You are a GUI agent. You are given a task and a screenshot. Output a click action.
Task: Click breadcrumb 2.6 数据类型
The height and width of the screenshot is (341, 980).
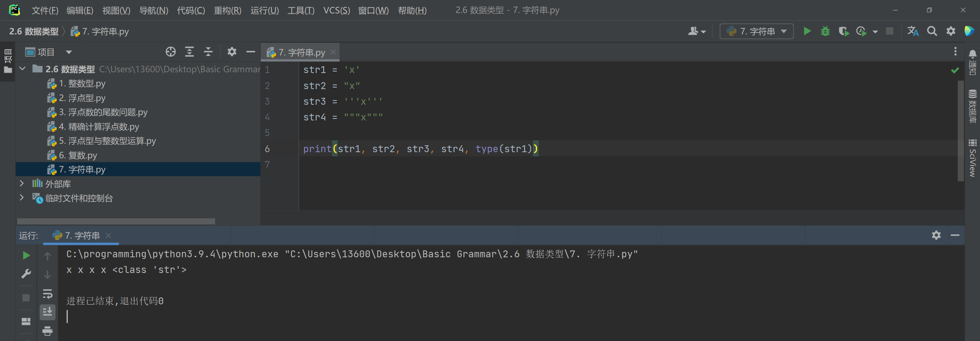coord(34,31)
